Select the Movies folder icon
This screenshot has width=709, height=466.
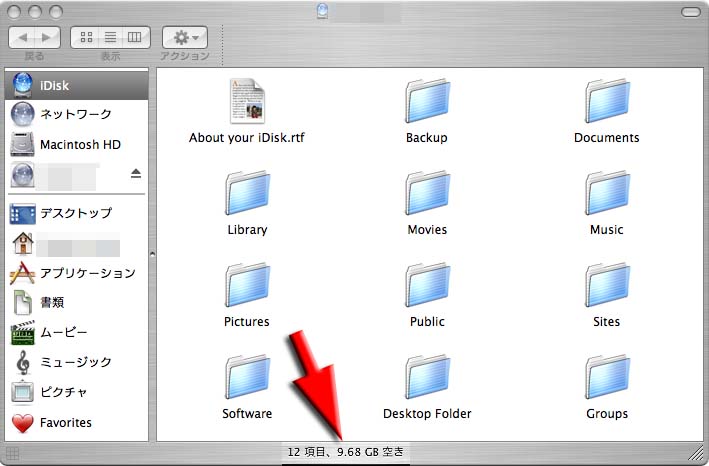coord(427,193)
